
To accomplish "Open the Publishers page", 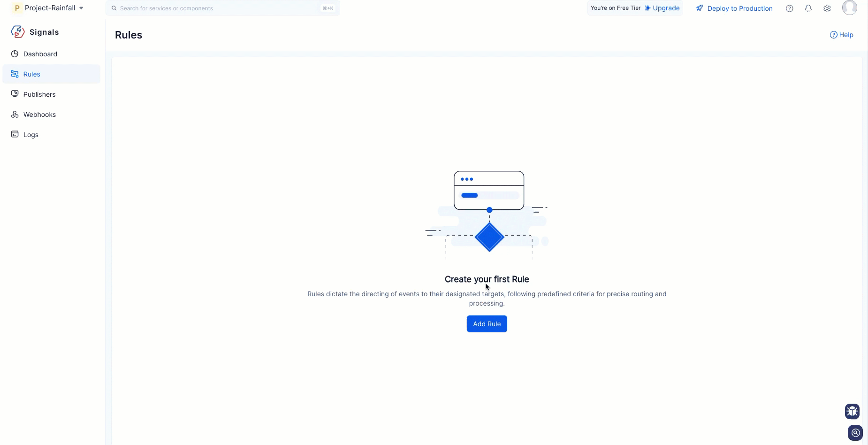I will (39, 94).
